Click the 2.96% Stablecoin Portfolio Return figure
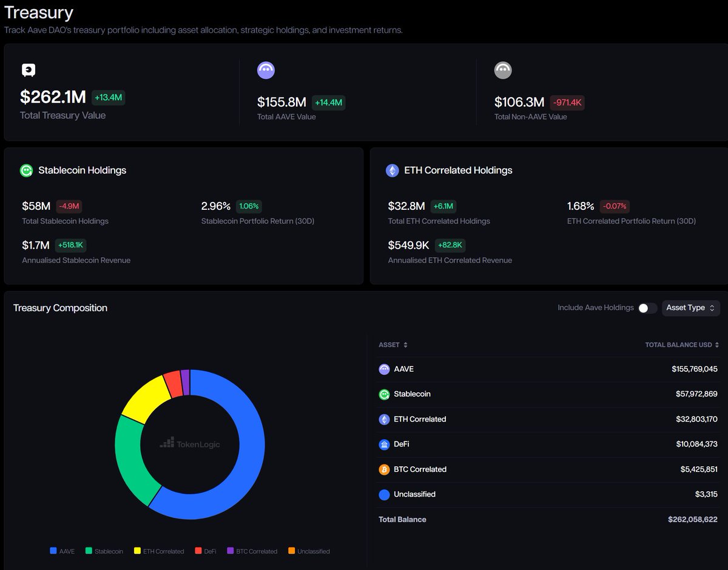The height and width of the screenshot is (570, 728). pyautogui.click(x=216, y=206)
